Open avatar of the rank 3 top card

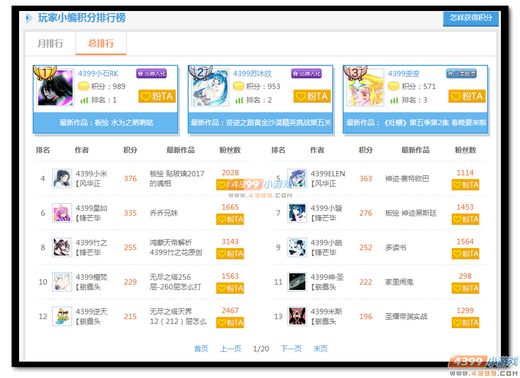coord(366,88)
